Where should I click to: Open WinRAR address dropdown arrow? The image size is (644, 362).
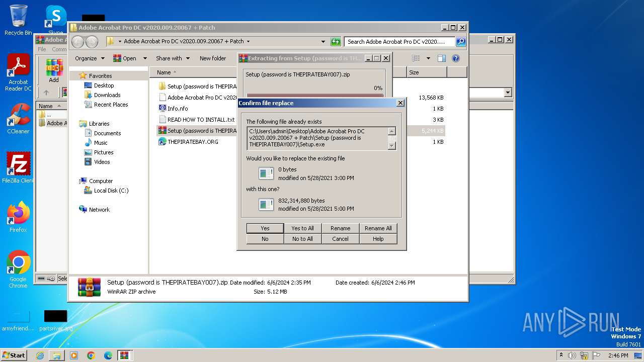click(508, 93)
